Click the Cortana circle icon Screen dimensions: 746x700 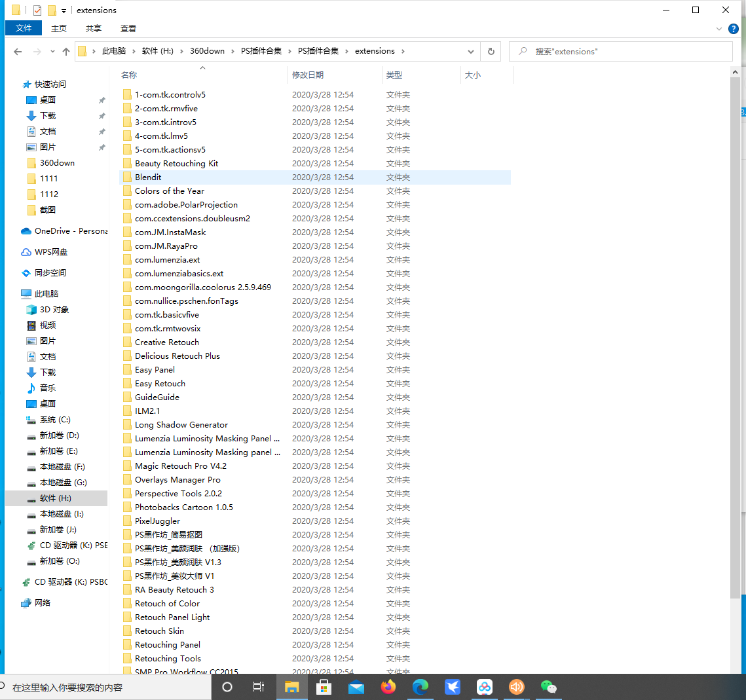click(x=227, y=687)
